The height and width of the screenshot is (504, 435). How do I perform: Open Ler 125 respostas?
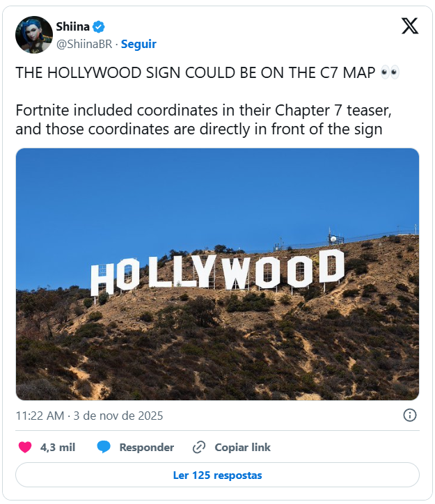point(217,475)
